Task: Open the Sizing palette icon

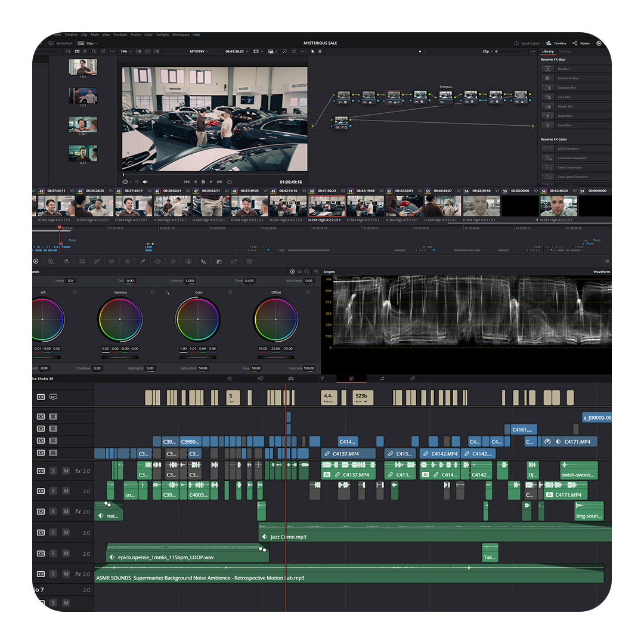Action: [x=234, y=261]
